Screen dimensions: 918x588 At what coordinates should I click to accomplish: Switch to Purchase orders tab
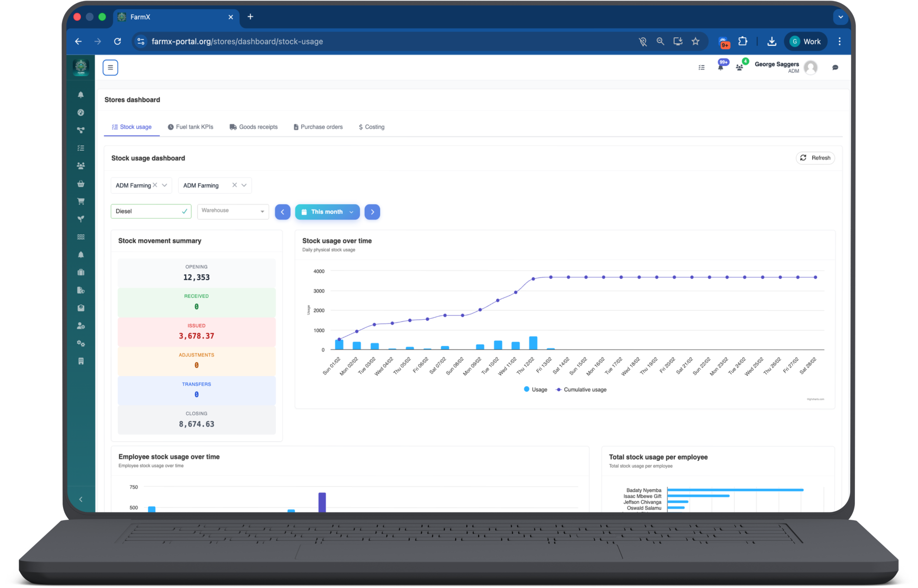pyautogui.click(x=318, y=127)
